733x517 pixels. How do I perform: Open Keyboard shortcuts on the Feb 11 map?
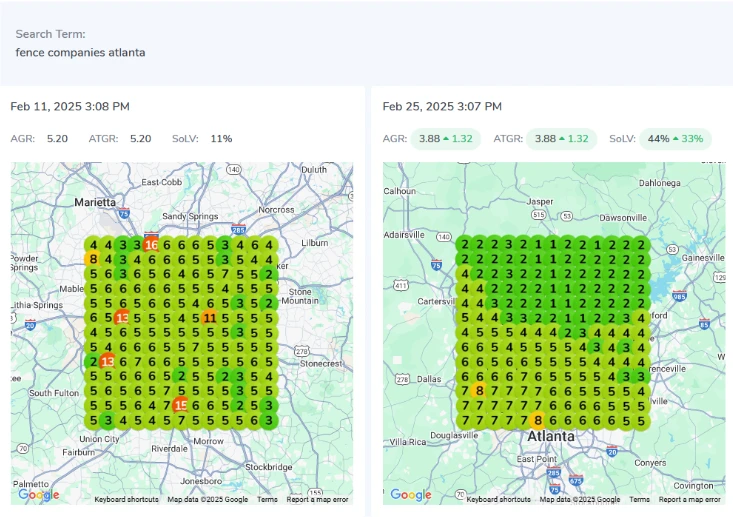[127, 499]
